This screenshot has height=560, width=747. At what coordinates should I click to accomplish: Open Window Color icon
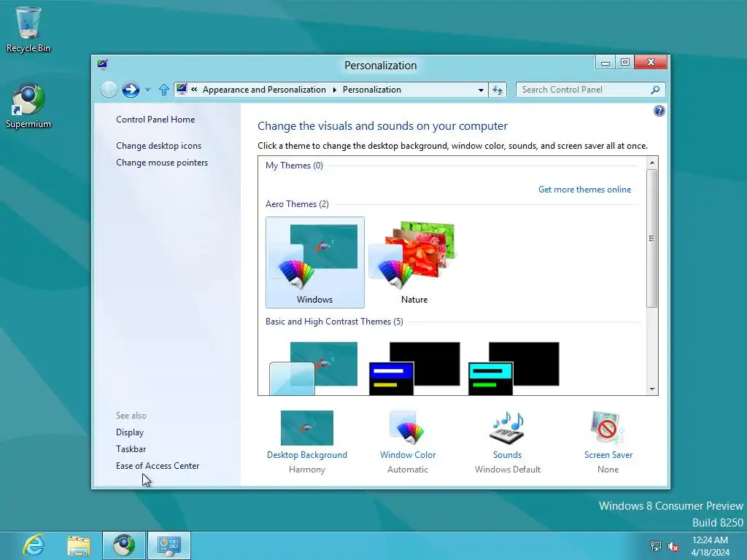(x=408, y=427)
